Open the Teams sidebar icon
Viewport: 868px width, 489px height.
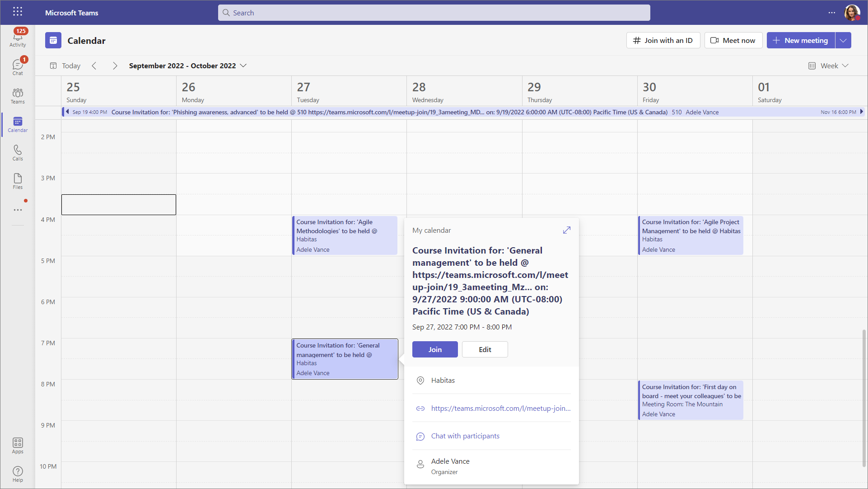click(18, 95)
